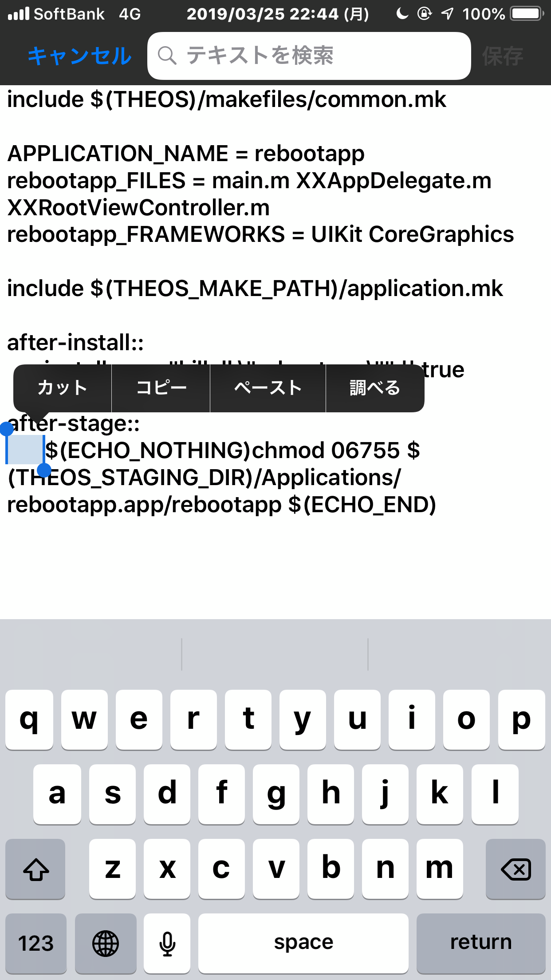Tap the o key
Viewport: 551px width, 980px height.
coord(466,720)
